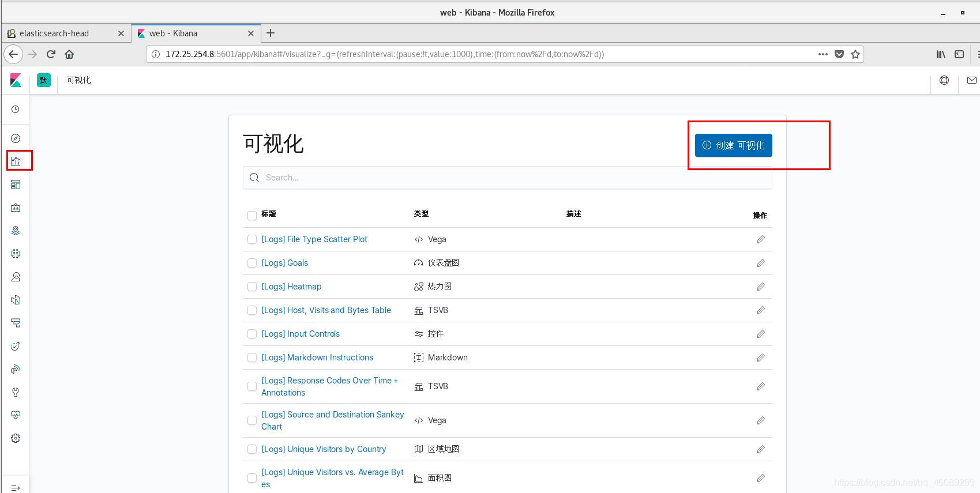The height and width of the screenshot is (493, 980).
Task: Open a new Firefox tab
Action: [271, 33]
